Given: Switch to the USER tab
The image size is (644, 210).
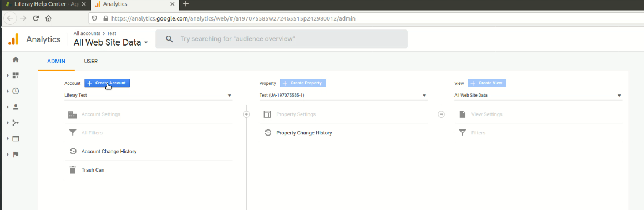Looking at the screenshot, I should click(x=91, y=62).
